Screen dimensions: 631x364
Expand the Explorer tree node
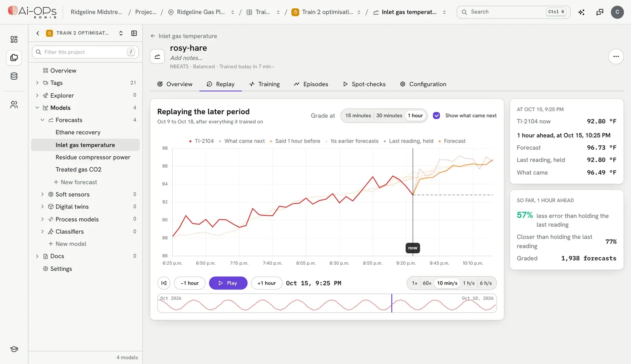[37, 95]
